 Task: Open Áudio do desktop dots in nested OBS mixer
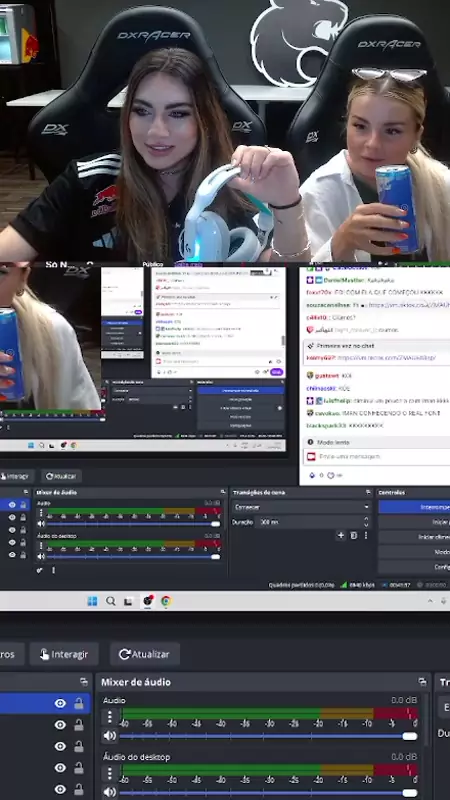pyautogui.click(x=41, y=545)
